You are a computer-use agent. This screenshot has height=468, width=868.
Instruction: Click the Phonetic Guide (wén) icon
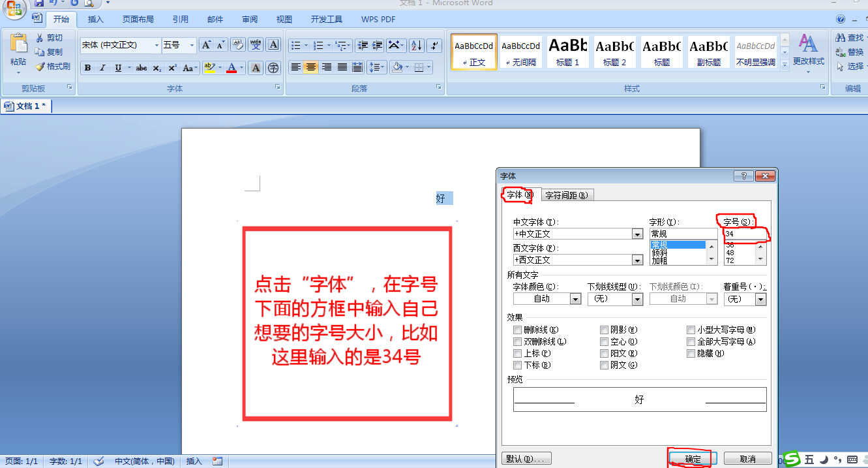256,45
